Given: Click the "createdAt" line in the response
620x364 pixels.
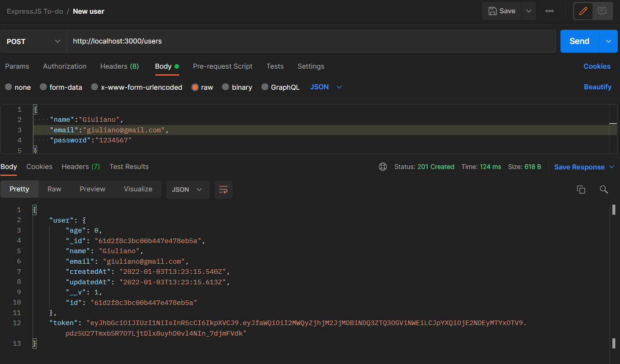Looking at the screenshot, I should click(147, 272).
